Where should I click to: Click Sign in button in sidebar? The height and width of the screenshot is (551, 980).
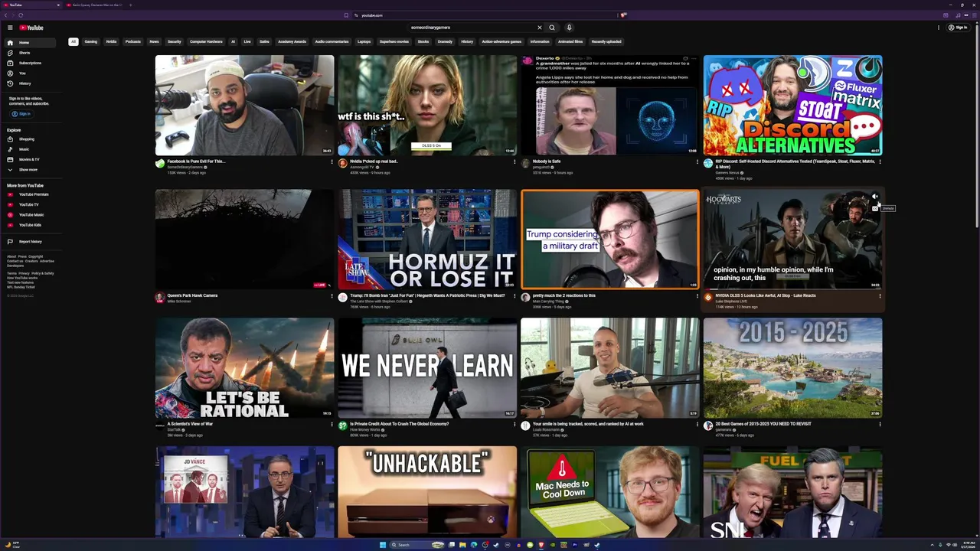21,114
